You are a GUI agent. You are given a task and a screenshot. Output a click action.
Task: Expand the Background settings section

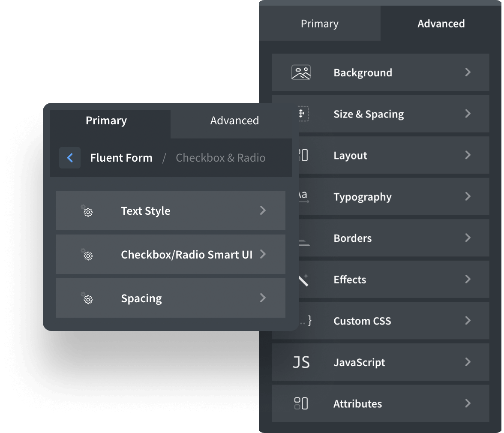pos(468,72)
